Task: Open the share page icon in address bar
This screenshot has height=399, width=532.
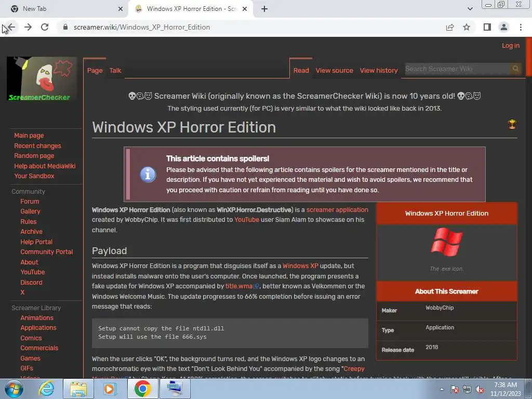Action: click(450, 27)
